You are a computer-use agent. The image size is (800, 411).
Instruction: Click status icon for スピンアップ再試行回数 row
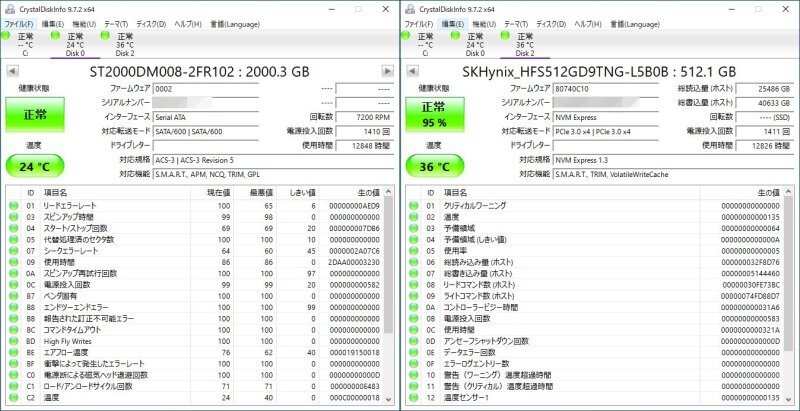pos(13,274)
